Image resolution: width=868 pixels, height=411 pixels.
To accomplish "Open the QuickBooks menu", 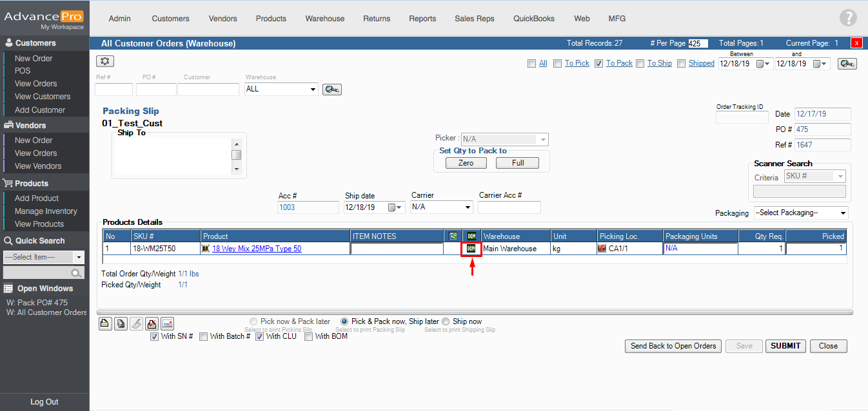I will pos(533,19).
